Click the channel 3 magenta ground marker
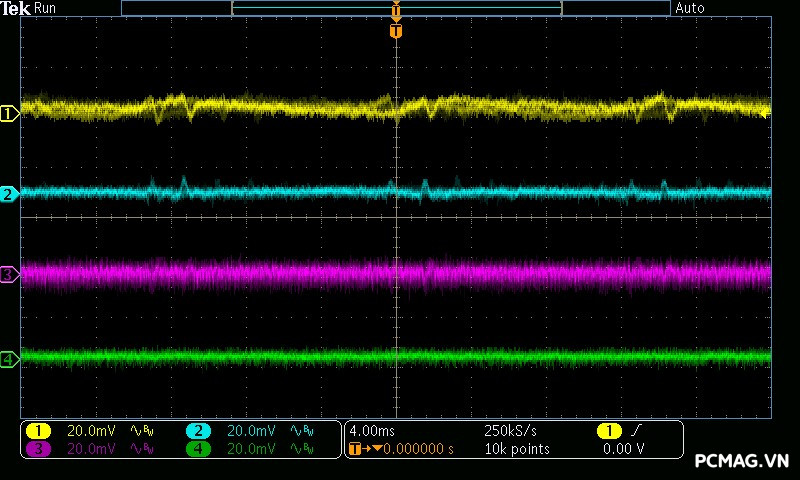Screen dimensions: 800x480 click(x=10, y=274)
